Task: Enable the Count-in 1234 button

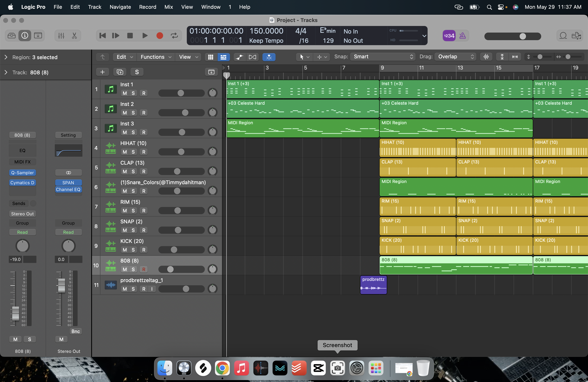Action: click(x=449, y=36)
